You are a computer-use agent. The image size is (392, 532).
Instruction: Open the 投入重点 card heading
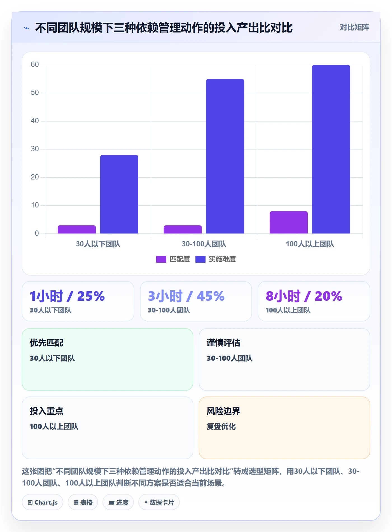[46, 411]
